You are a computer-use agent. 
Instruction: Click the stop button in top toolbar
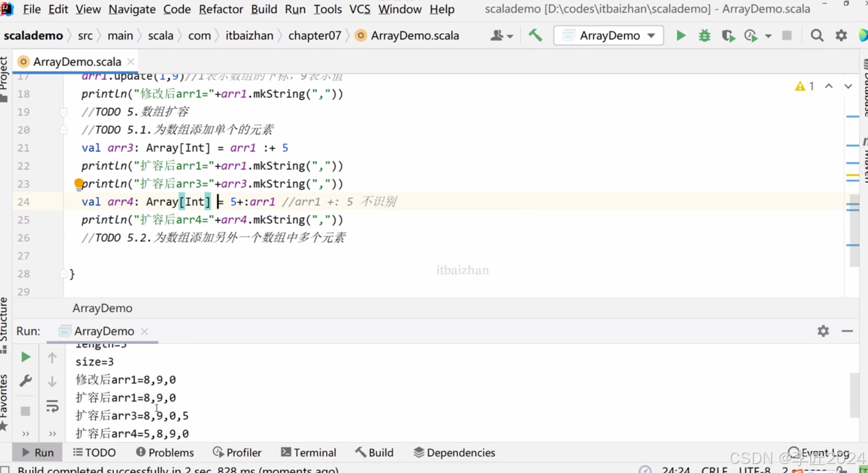[787, 35]
